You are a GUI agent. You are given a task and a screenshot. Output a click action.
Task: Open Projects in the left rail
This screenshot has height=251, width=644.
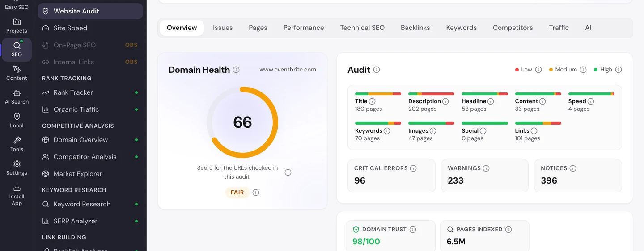point(17,26)
